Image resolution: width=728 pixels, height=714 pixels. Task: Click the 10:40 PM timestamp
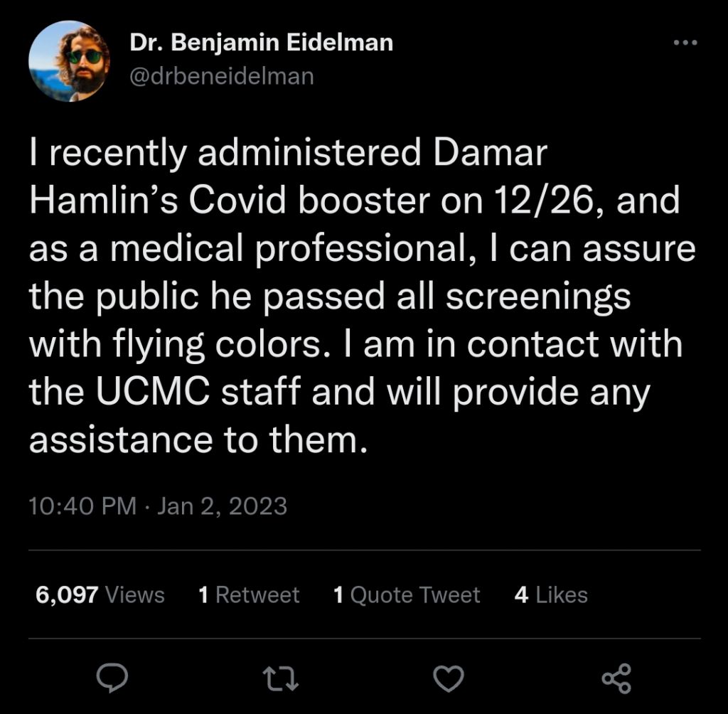pyautogui.click(x=82, y=506)
